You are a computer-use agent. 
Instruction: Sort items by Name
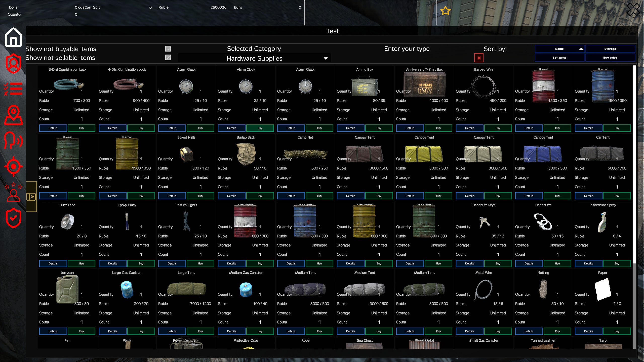[560, 49]
